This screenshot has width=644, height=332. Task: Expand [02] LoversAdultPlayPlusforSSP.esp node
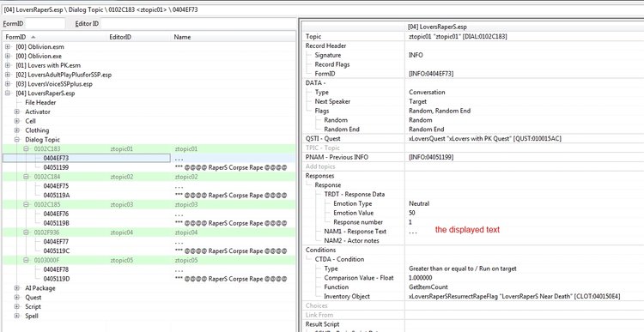tap(8, 75)
